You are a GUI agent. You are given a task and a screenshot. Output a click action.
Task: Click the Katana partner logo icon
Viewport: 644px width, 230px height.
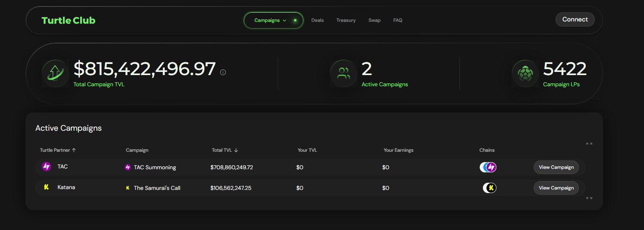46,187
